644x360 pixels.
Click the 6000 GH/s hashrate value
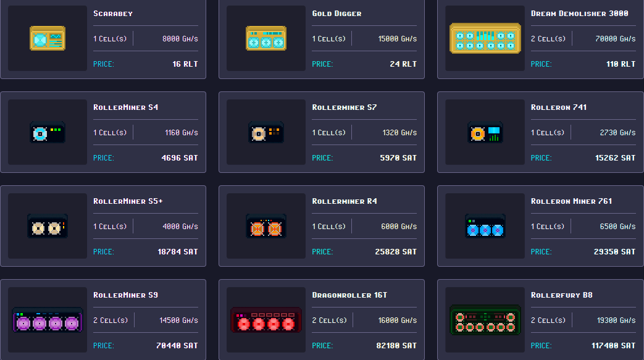(x=399, y=226)
